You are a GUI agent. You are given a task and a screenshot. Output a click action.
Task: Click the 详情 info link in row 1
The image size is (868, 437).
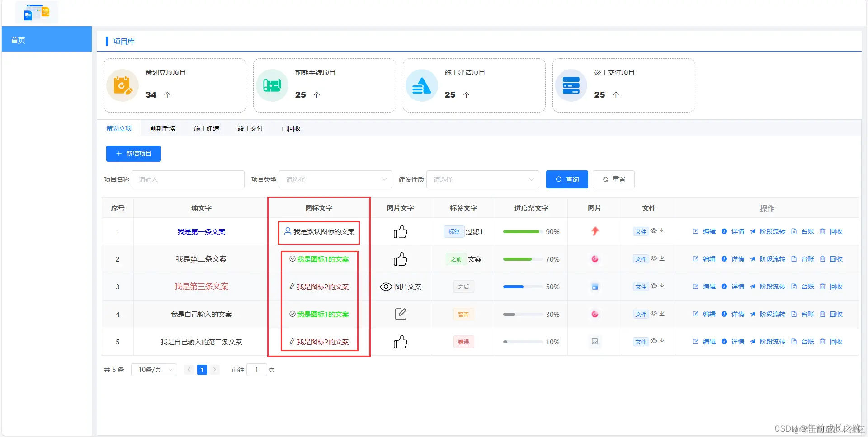733,231
